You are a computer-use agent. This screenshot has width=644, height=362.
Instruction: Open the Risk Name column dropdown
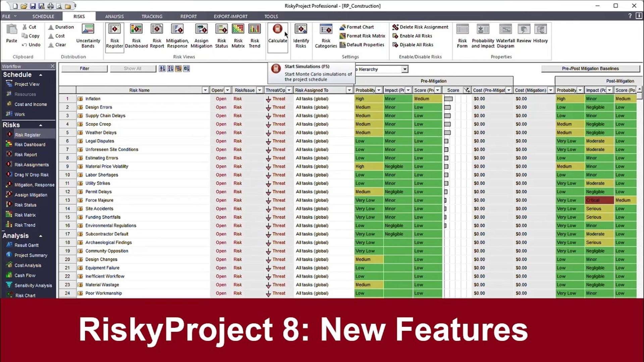(205, 90)
